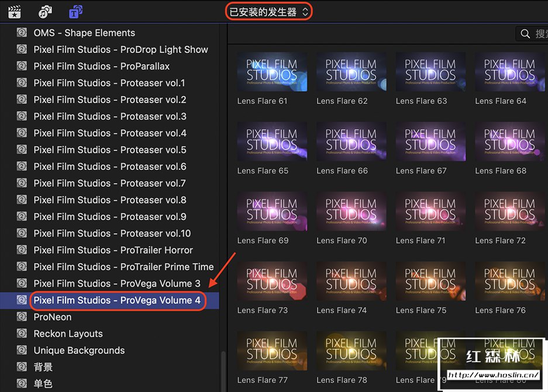Click the category icon beside Proteaser vol.9

click(22, 216)
